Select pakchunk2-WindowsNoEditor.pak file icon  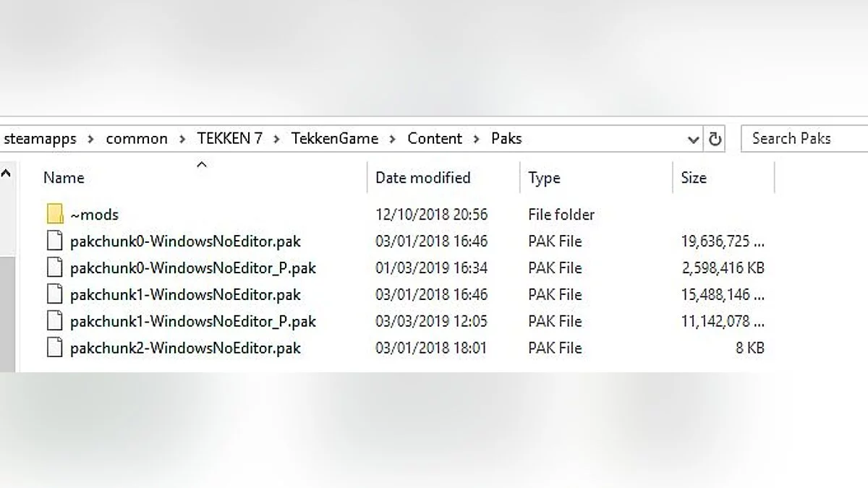[x=55, y=348]
